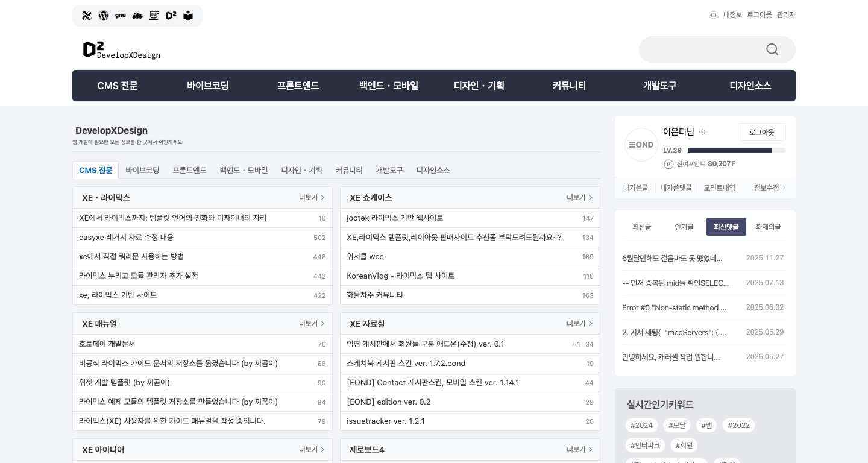The width and height of the screenshot is (868, 463).
Task: Switch to the 바이브코딩 sub-tab
Action: point(142,170)
